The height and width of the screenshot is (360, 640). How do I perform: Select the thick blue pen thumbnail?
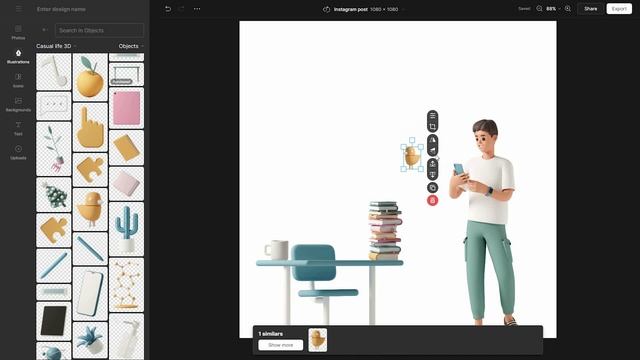point(53,266)
